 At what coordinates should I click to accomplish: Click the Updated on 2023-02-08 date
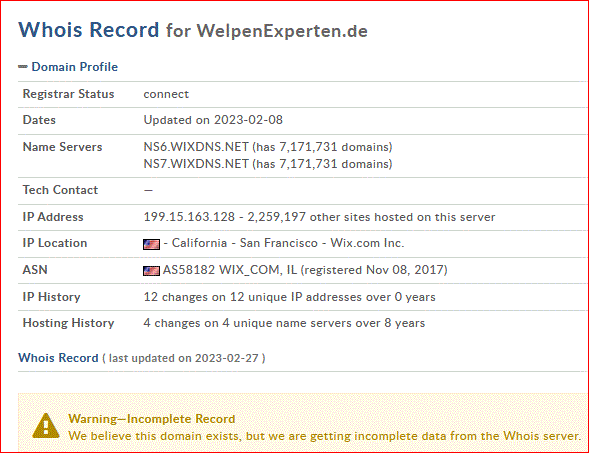point(213,120)
